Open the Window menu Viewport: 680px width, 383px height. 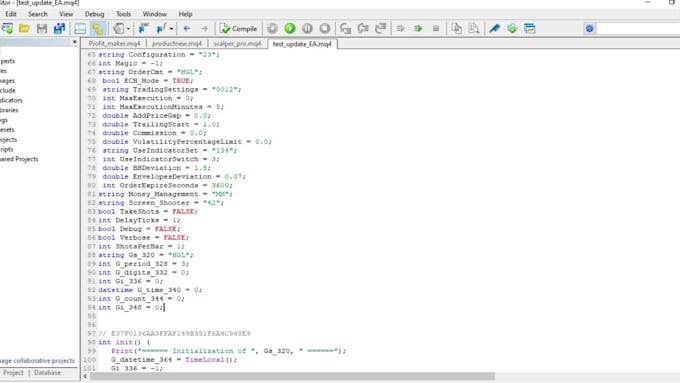click(154, 14)
